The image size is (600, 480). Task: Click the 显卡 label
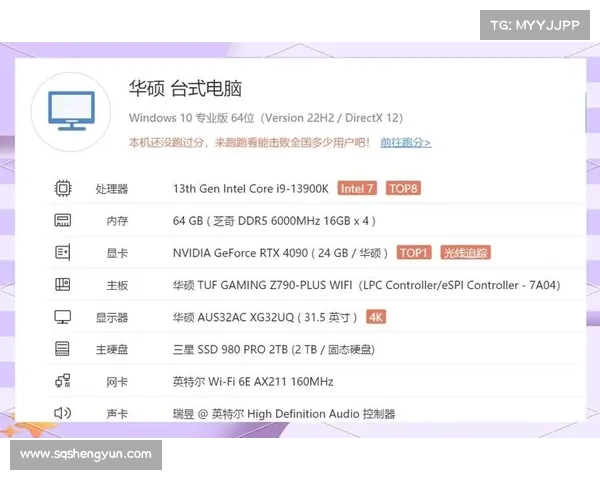coord(117,253)
